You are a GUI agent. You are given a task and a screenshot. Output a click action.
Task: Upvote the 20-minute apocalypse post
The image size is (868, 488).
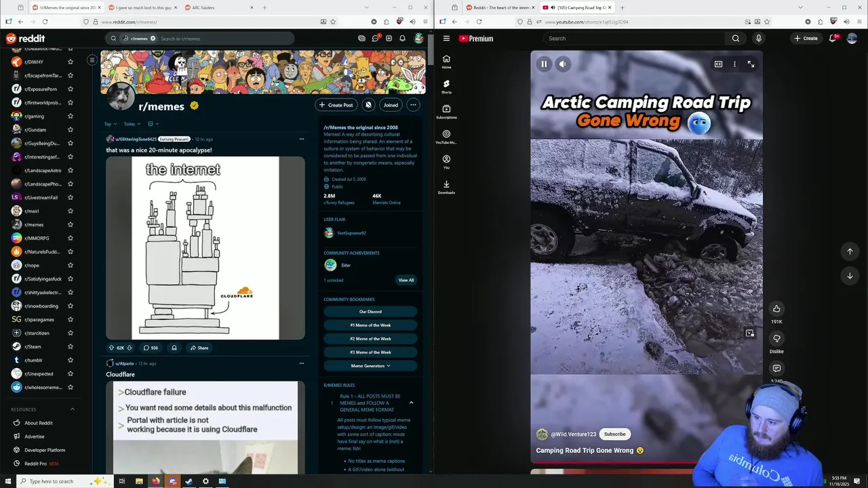point(112,348)
